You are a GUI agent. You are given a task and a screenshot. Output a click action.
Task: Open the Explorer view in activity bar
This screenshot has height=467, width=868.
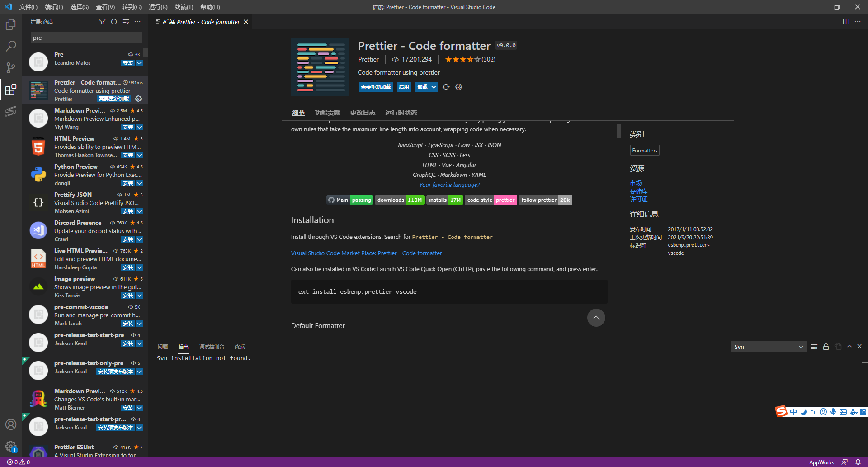coord(11,24)
